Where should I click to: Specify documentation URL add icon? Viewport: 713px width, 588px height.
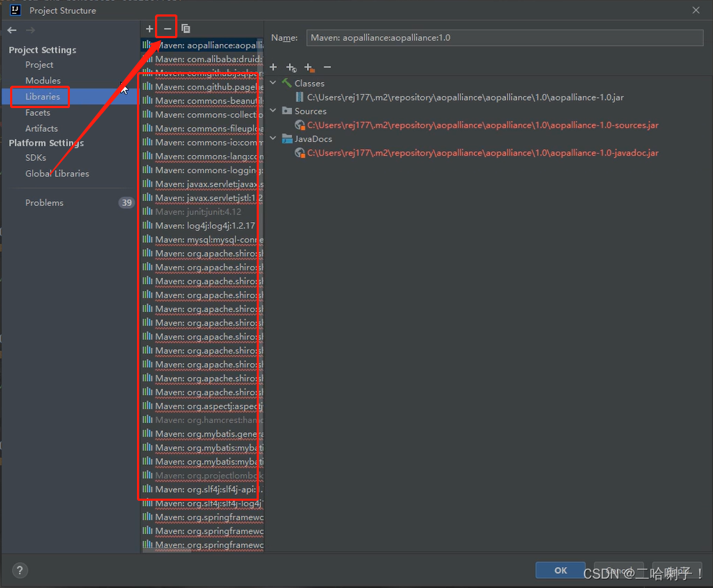click(x=291, y=68)
